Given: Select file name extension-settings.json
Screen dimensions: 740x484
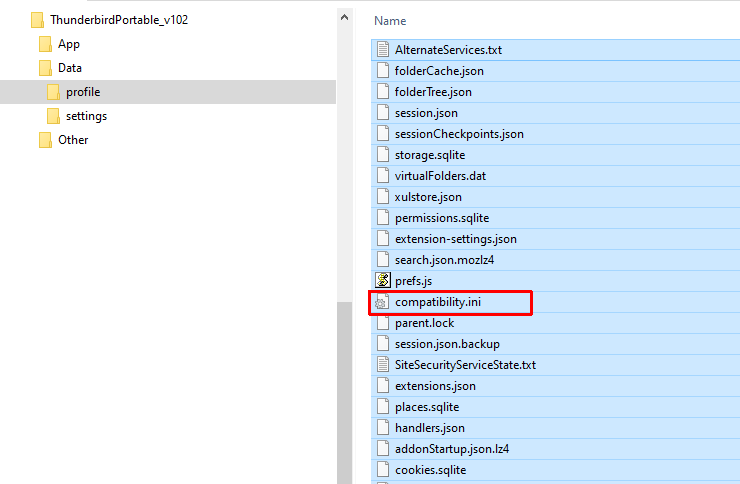Looking at the screenshot, I should coord(456,239).
